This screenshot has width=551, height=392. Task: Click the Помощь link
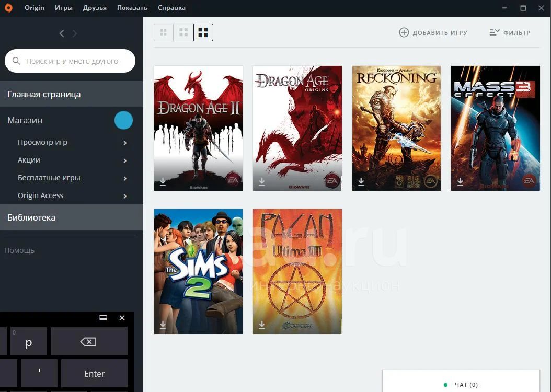(19, 250)
